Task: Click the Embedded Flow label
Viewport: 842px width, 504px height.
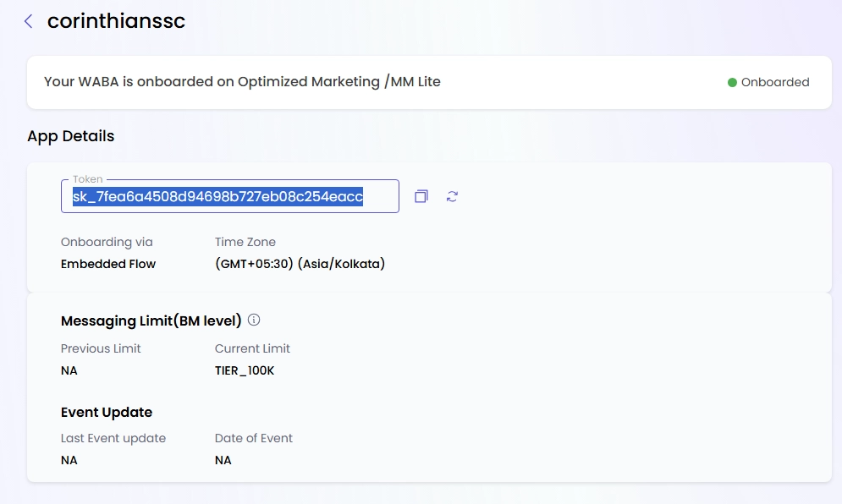Action: (108, 264)
